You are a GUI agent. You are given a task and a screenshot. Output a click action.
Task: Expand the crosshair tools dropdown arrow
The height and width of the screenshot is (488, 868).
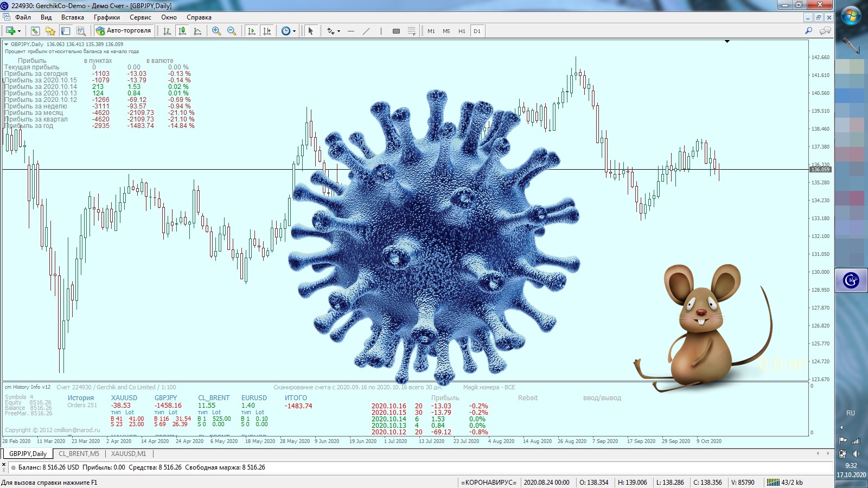[339, 31]
